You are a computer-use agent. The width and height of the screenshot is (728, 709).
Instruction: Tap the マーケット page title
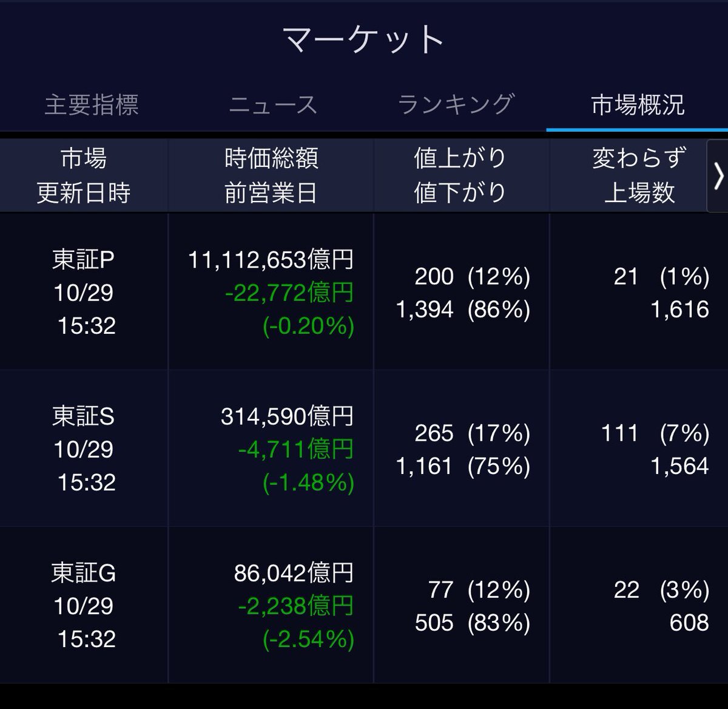[364, 40]
